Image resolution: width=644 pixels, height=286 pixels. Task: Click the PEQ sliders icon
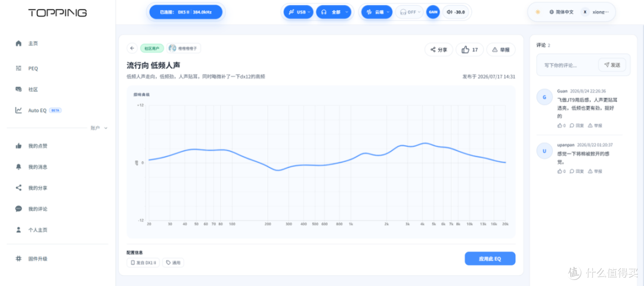click(x=18, y=68)
